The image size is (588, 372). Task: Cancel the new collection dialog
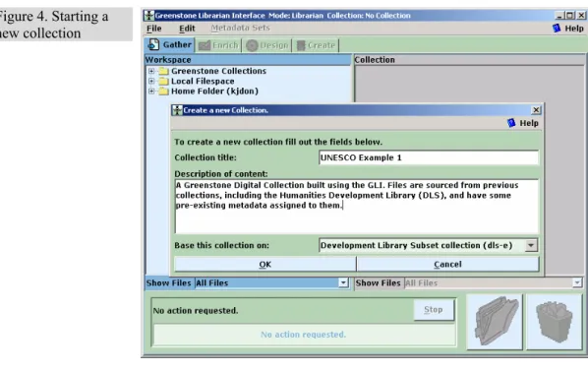[447, 265]
